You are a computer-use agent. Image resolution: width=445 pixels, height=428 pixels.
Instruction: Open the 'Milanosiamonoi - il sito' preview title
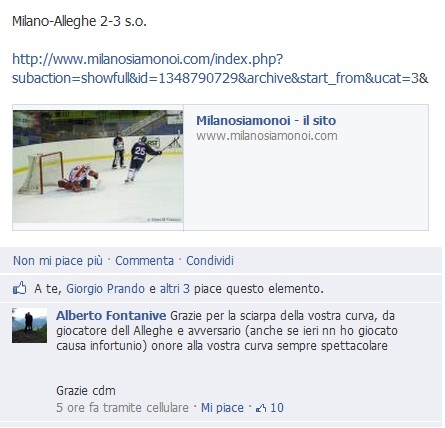[266, 120]
